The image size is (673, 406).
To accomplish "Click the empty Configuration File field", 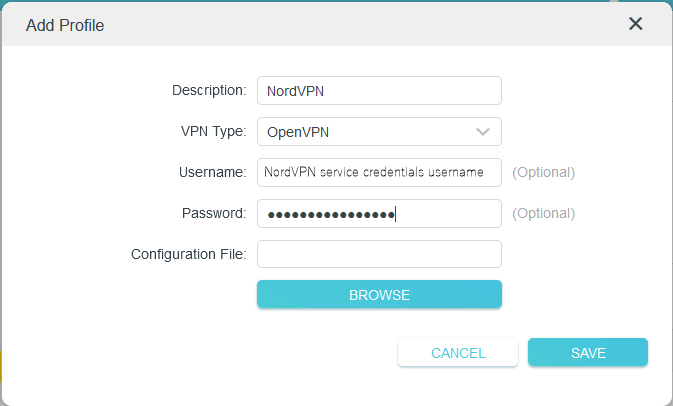I will pos(378,254).
